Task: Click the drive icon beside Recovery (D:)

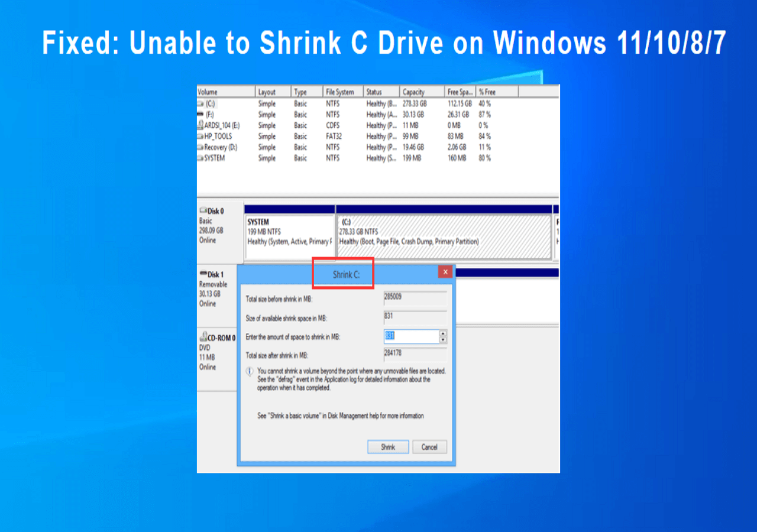Action: tap(200, 147)
